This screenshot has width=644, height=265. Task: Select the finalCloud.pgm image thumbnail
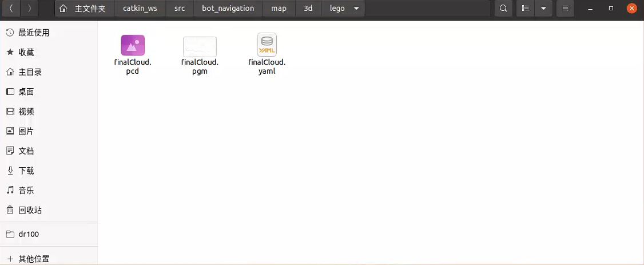[200, 47]
